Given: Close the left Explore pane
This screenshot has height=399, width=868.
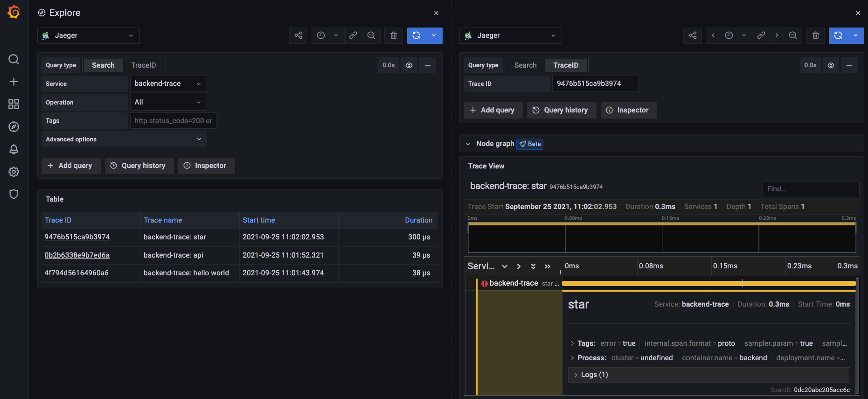Looking at the screenshot, I should pyautogui.click(x=436, y=13).
